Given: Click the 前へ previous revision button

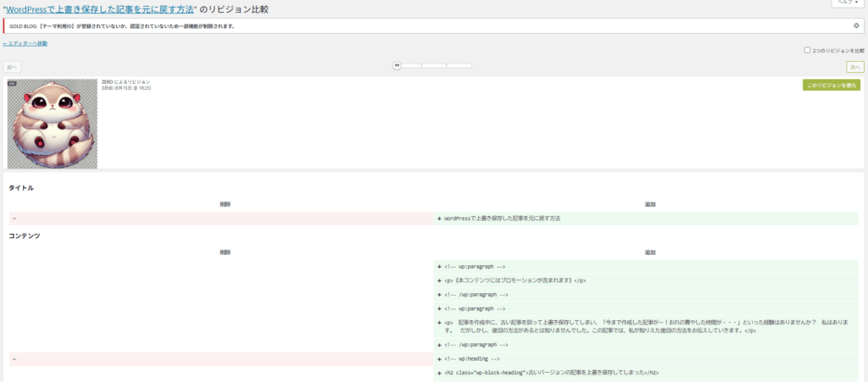Looking at the screenshot, I should 12,66.
